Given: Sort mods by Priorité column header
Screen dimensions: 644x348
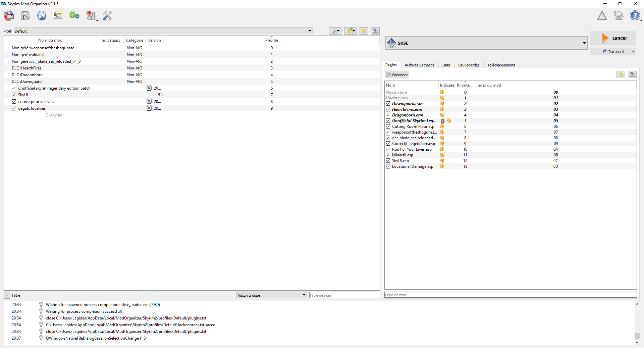Looking at the screenshot, I should click(x=272, y=40).
